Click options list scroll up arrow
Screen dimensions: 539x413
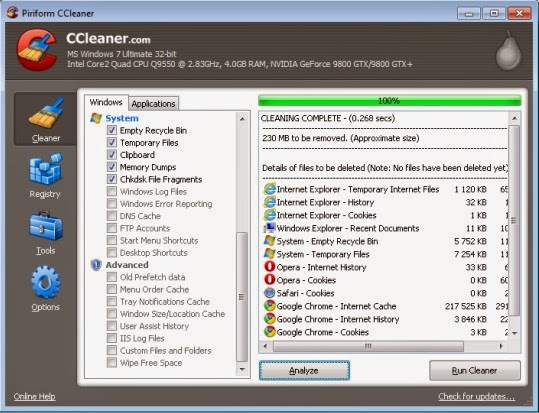242,119
